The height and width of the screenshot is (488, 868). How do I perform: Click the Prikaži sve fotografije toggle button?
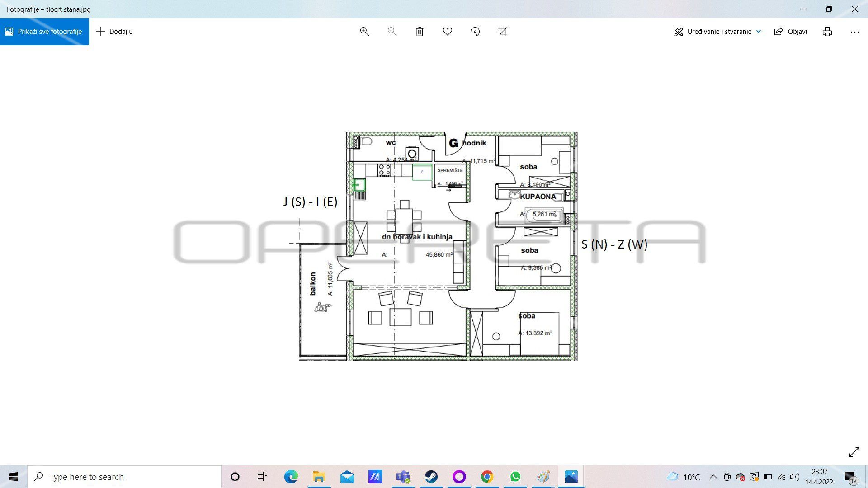45,31
